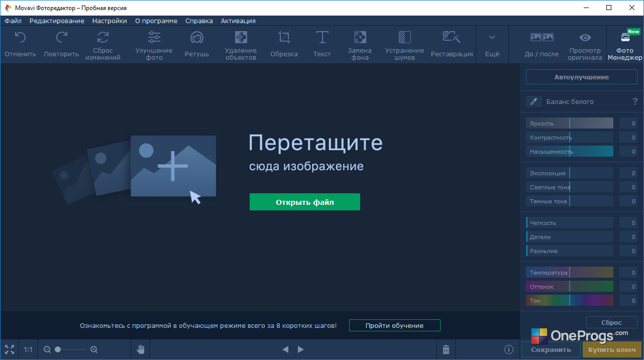Click the previous image arrow
This screenshot has height=360, width=644.
click(x=285, y=349)
